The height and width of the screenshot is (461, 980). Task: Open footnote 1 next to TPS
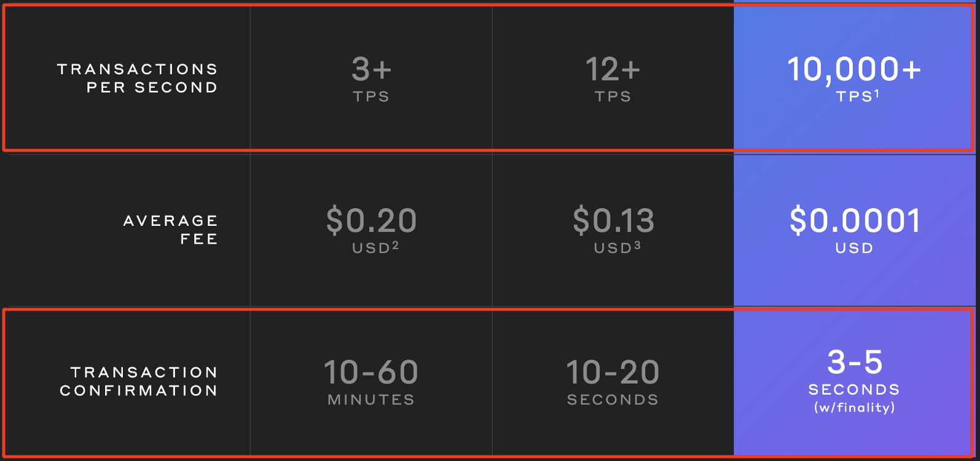tap(877, 94)
